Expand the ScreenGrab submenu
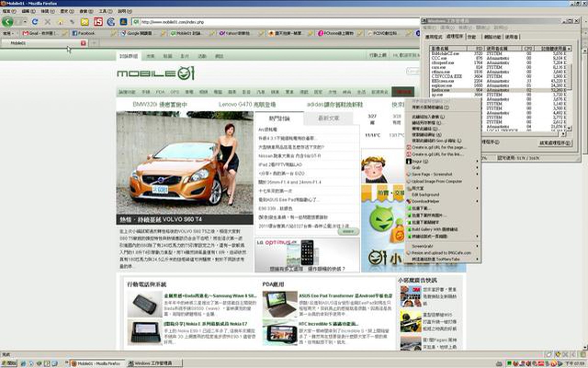Viewport: 588px width, 368px height. pos(442,246)
